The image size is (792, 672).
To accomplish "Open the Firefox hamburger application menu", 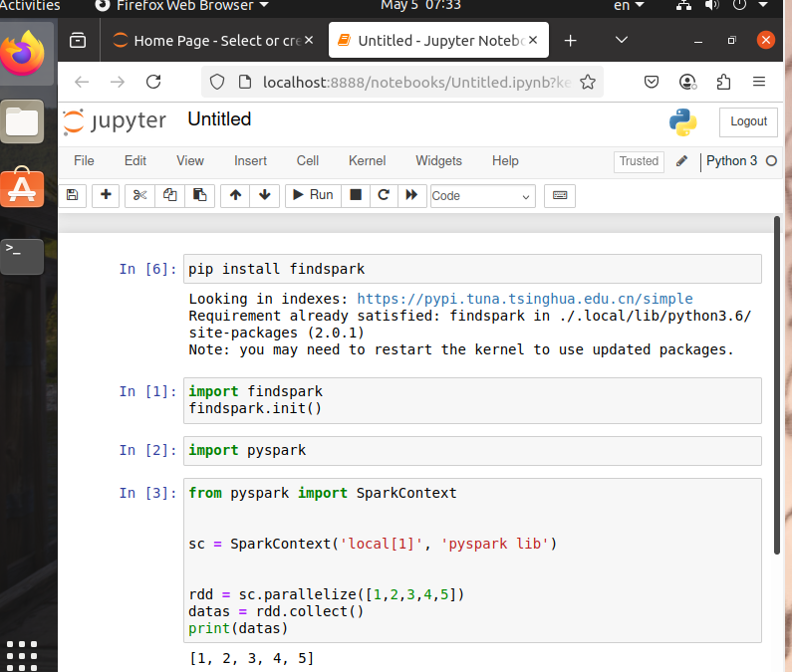I will coord(759,82).
